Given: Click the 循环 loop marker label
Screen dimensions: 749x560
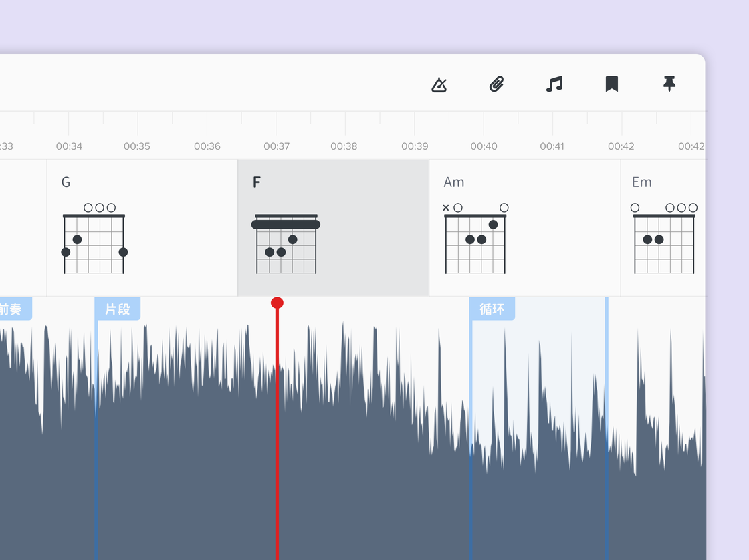Looking at the screenshot, I should click(x=492, y=309).
